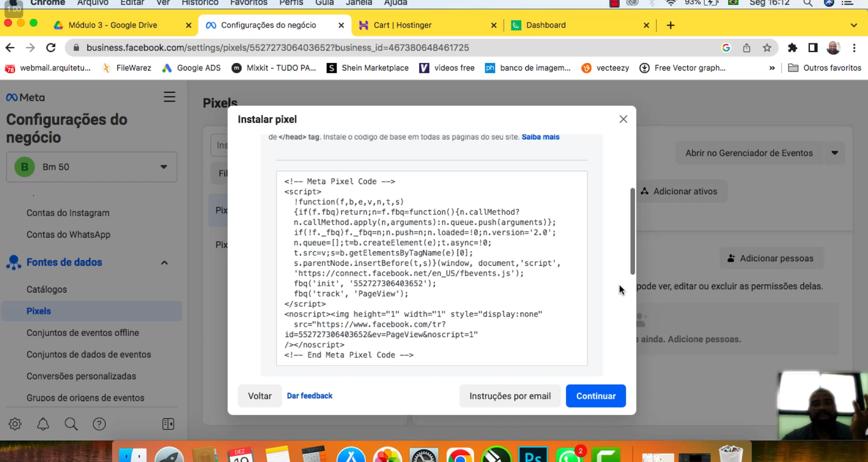Screen dimensions: 868x462
Task: Open the vecteezy bookmark
Action: click(605, 68)
